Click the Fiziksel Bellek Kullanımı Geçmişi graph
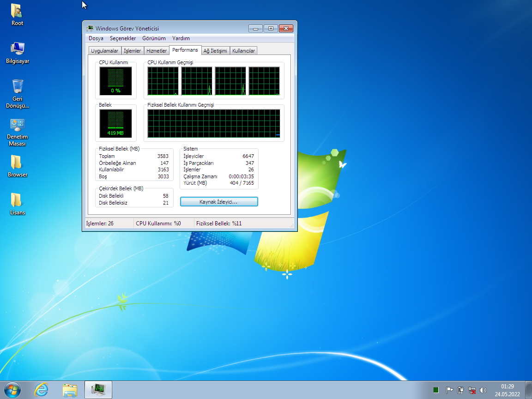 click(214, 123)
